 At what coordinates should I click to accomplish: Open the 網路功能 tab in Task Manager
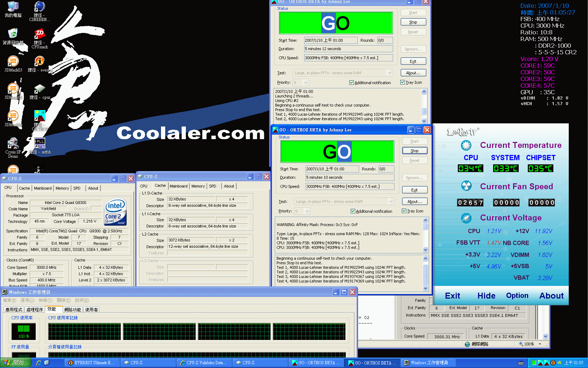tap(72, 309)
